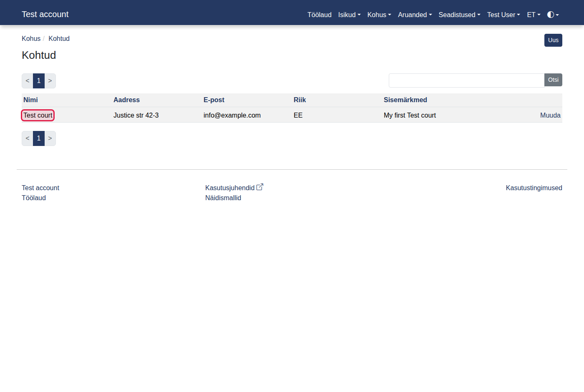This screenshot has width=584, height=392.
Task: Click next page arrow in top pagination
Action: coord(50,80)
